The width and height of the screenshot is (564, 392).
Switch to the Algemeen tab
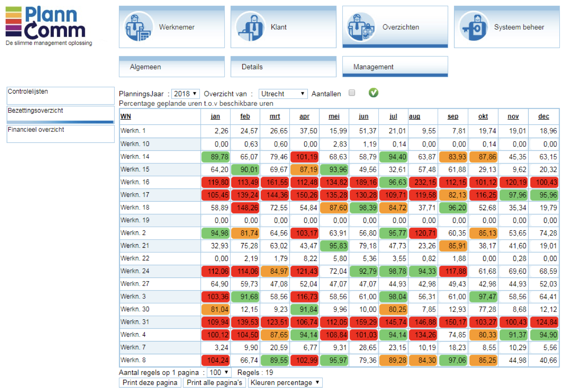172,67
